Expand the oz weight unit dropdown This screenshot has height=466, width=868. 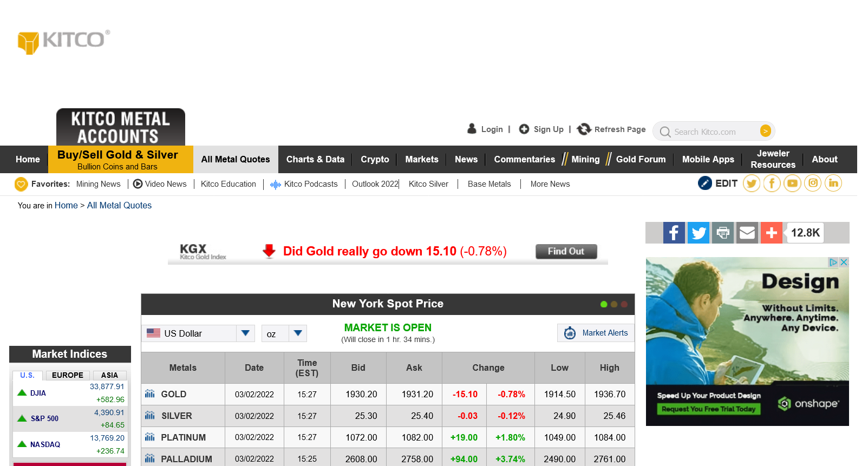298,333
